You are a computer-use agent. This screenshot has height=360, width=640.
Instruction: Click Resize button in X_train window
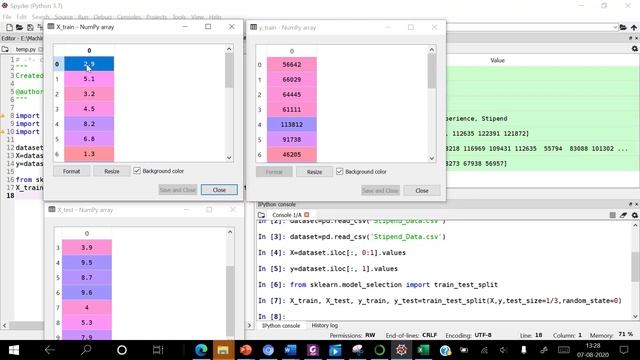[112, 171]
